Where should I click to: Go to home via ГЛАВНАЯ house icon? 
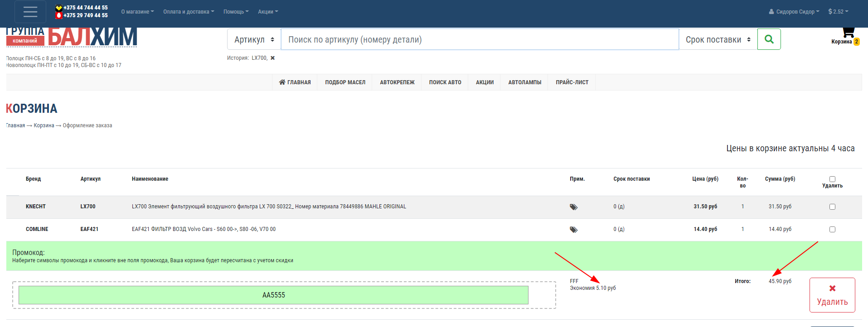(x=282, y=82)
